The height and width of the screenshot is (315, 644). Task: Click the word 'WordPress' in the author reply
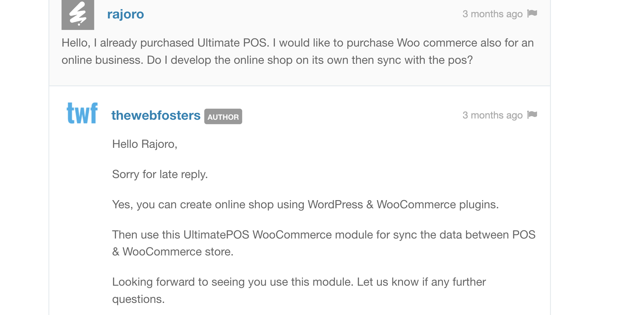pos(335,205)
